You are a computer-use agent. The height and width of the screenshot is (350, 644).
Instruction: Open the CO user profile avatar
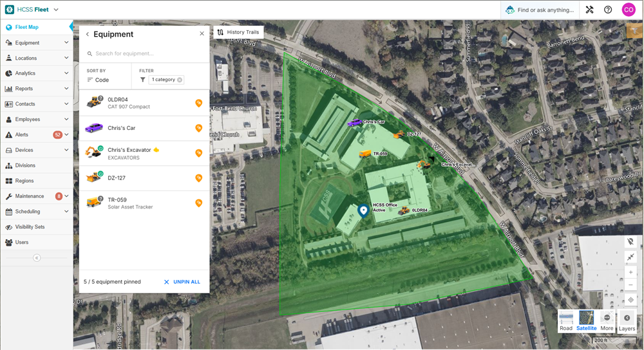[629, 10]
